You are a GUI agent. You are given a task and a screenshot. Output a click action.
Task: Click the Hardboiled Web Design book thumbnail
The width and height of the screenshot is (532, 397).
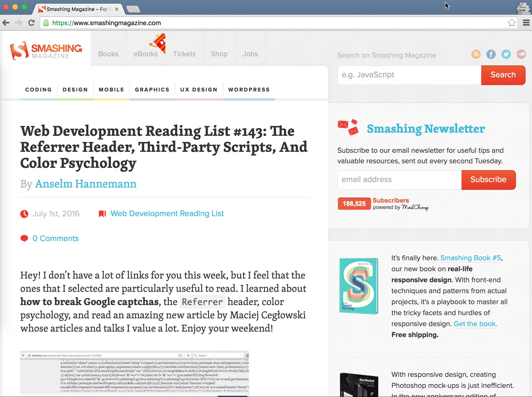click(359, 385)
